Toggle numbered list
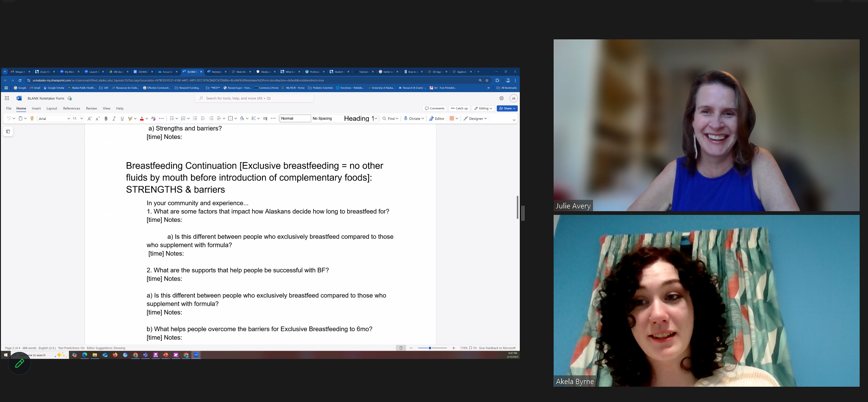868x402 pixels. pos(183,119)
